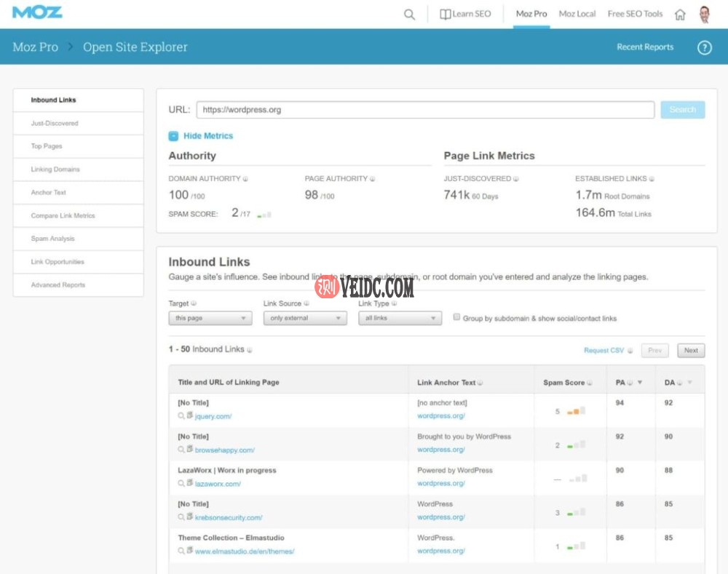Image resolution: width=728 pixels, height=574 pixels.
Task: Click the URL input field
Action: (425, 110)
